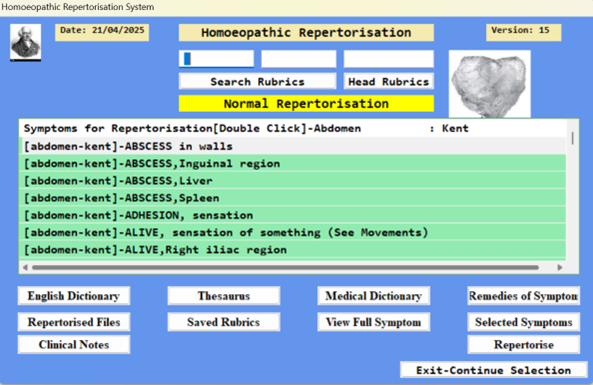
Task: Click the list's horizontal scrollbar track
Action: [x=286, y=267]
